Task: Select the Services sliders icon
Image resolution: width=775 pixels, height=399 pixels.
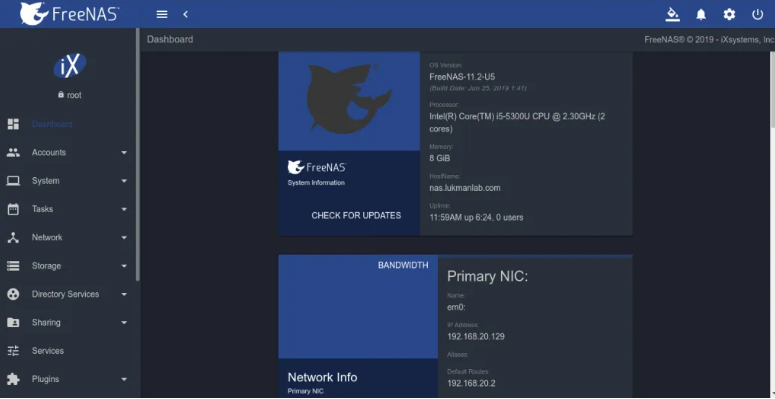Action: 13,351
